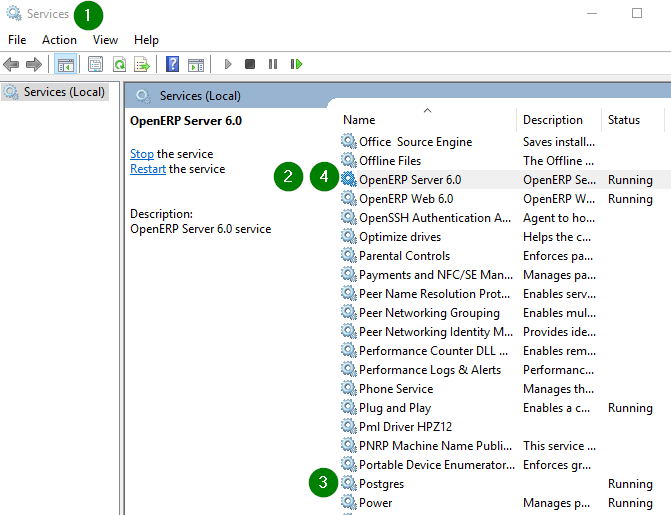Open the File menu
The width and height of the screenshot is (671, 515).
coord(17,40)
